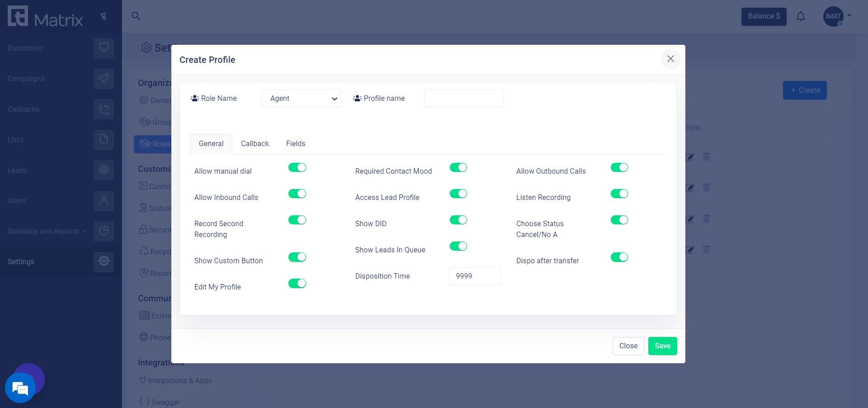Screen dimensions: 868x408
Task: Switch to the Fields tab
Action: [296, 144]
